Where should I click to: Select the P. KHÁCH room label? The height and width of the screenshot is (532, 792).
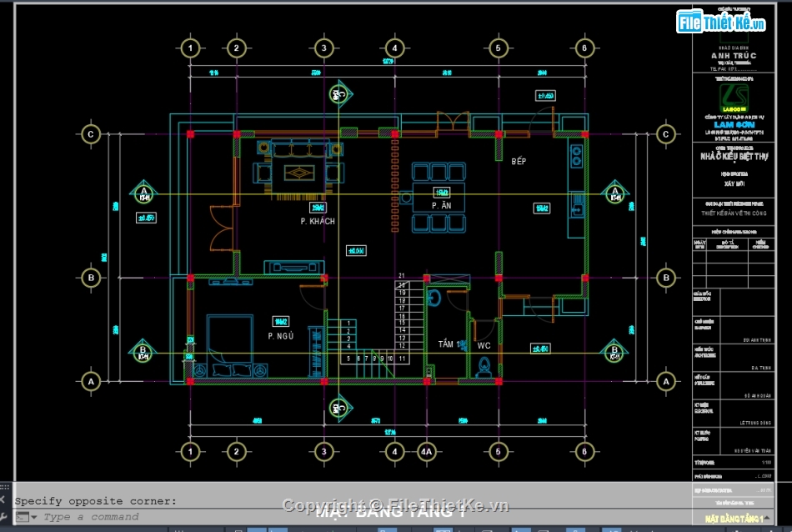[x=318, y=221]
